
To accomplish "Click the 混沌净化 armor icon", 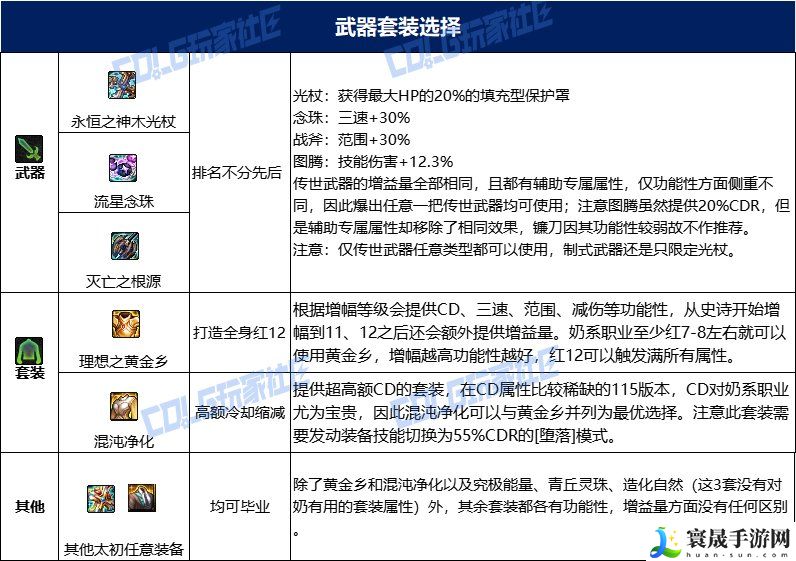I will point(124,406).
